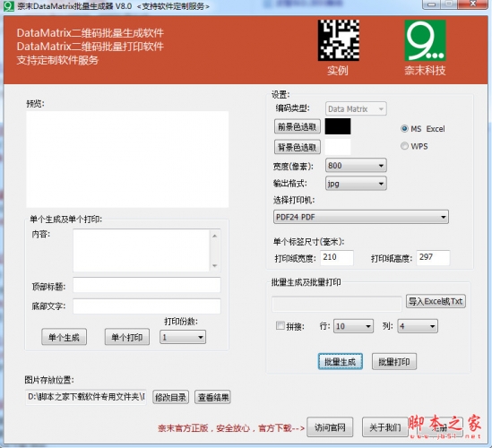Click the 查看结果 button
The image size is (492, 448).
[212, 397]
